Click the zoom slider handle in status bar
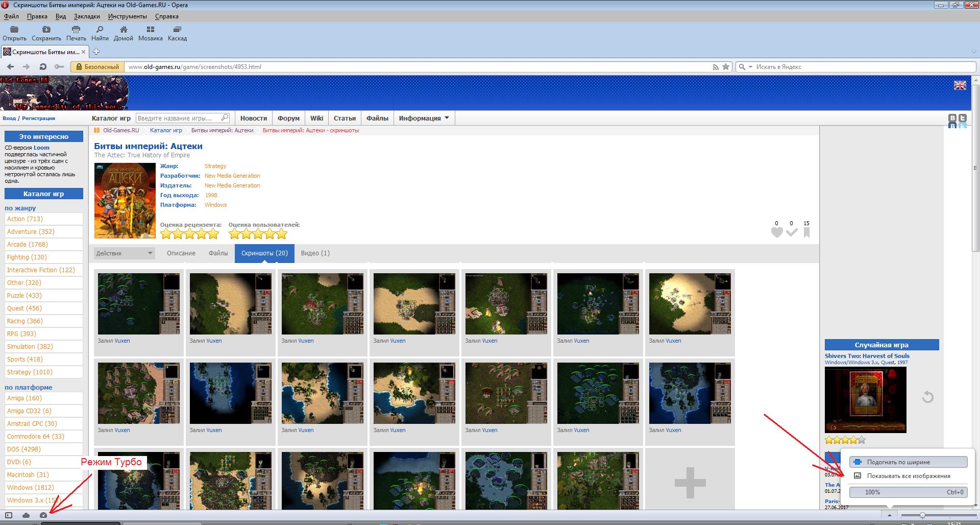Image resolution: width=980 pixels, height=525 pixels. [922, 515]
